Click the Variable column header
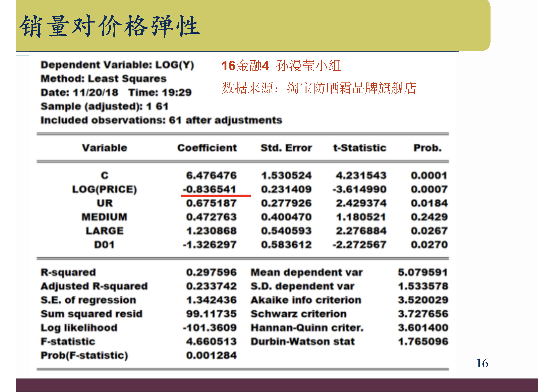 104,148
